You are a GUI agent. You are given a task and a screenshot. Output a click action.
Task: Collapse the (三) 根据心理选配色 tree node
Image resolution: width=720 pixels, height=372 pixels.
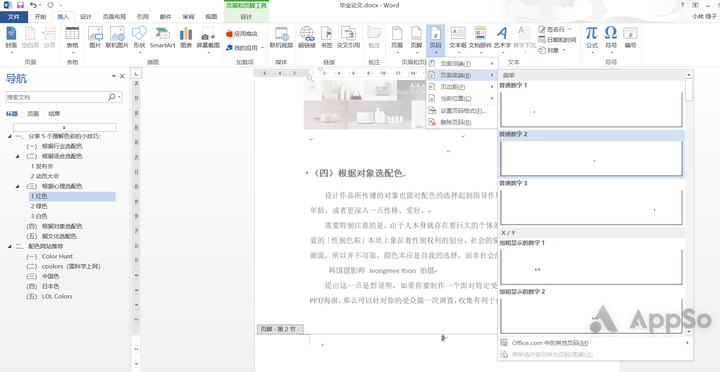[17, 186]
